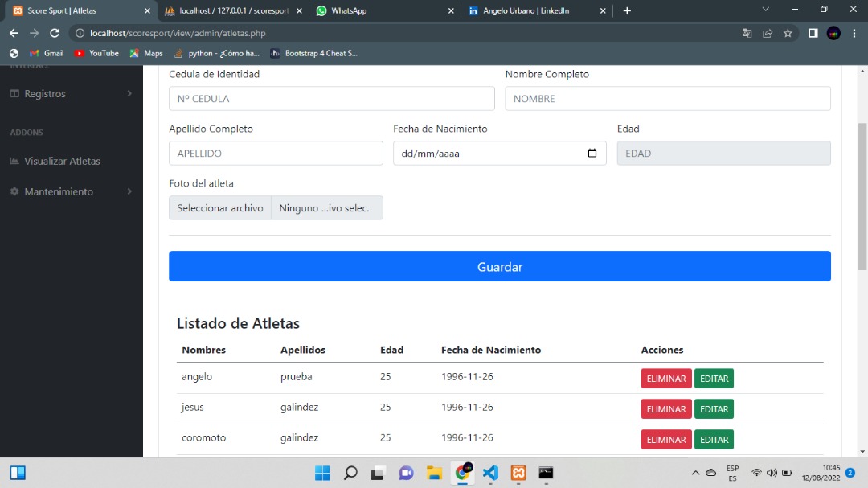Open the YouTube bookmark shortcut

(x=96, y=53)
